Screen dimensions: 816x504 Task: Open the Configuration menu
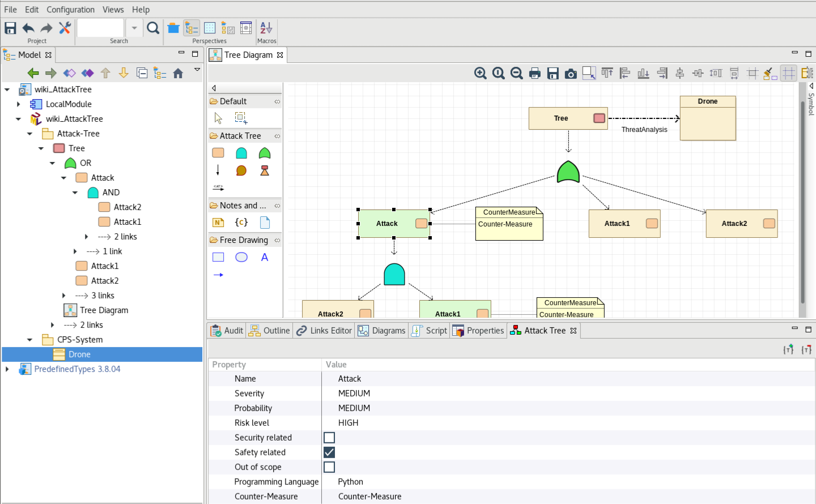click(70, 10)
